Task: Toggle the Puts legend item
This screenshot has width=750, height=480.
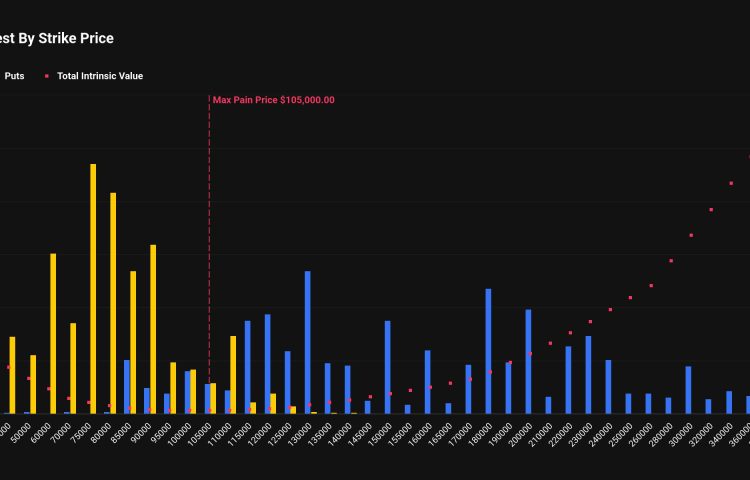Action: click(x=14, y=76)
